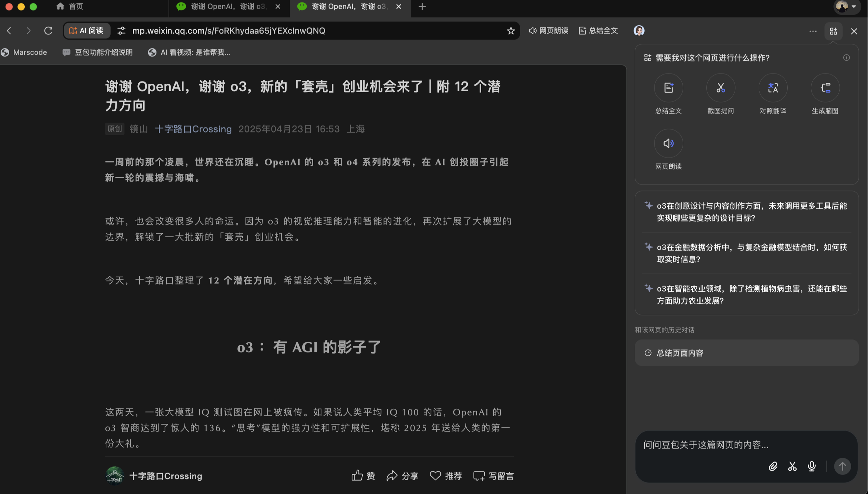Click the 对照翻译 skill icon
Viewport: 868px width, 494px height.
pyautogui.click(x=773, y=88)
